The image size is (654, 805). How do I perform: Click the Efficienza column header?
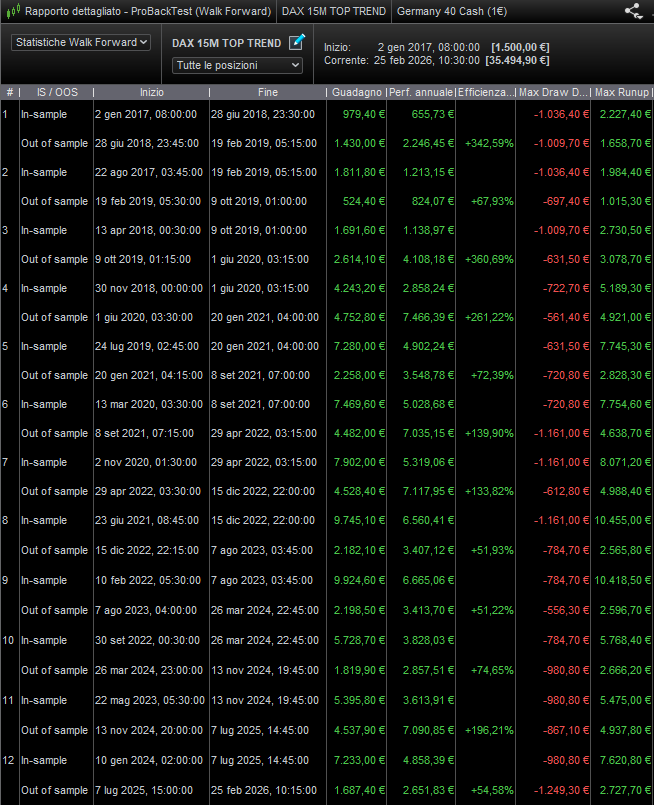pos(485,93)
